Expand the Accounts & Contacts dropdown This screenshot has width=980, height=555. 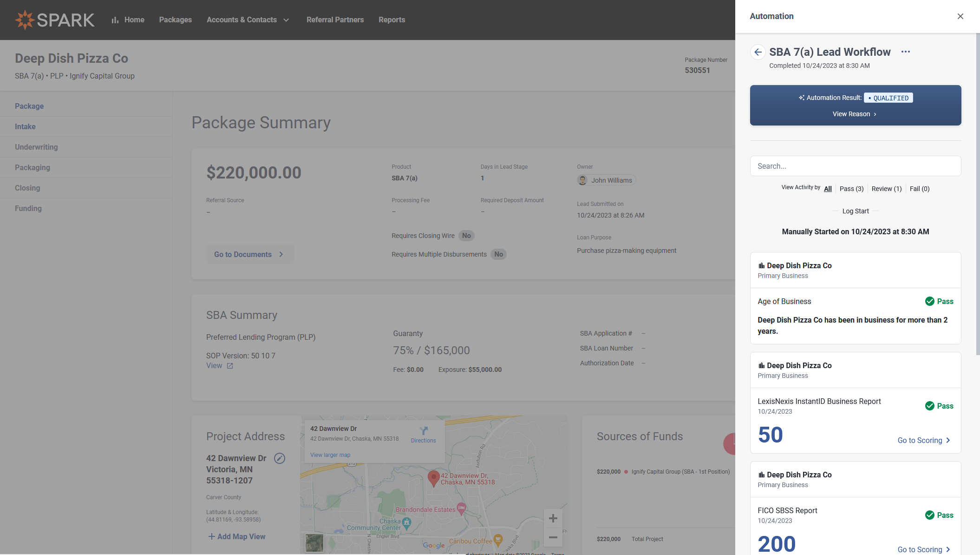click(248, 20)
